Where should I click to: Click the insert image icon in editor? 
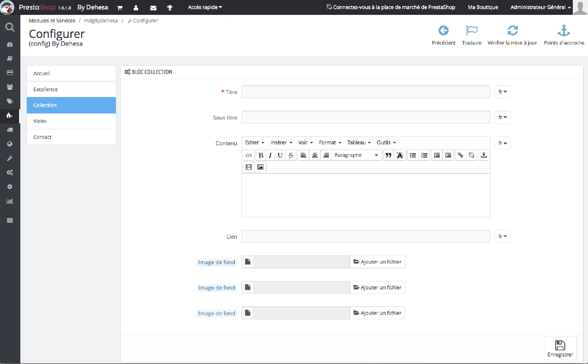point(260,167)
